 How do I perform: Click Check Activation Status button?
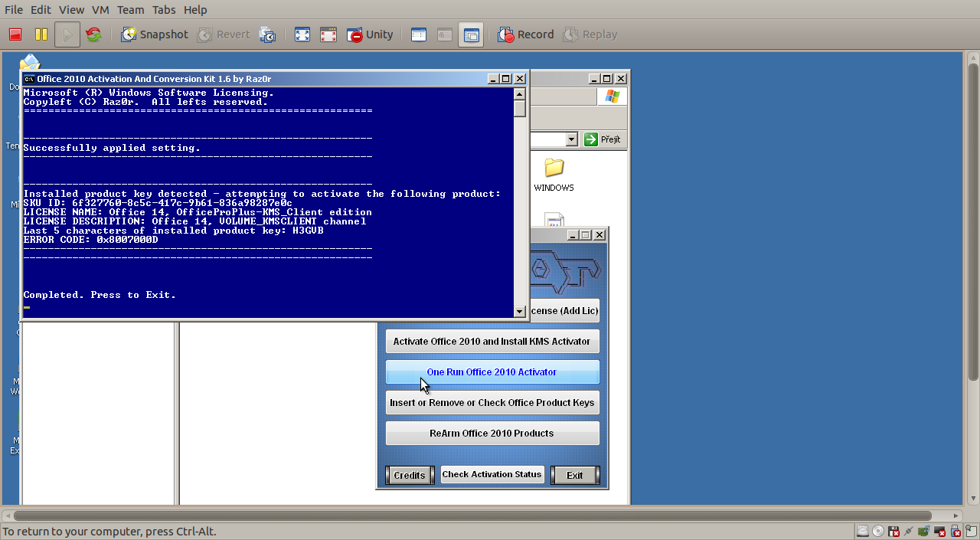[x=492, y=474]
